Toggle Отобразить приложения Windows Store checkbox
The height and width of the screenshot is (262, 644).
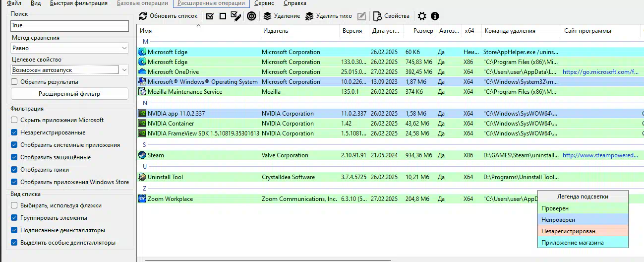pyautogui.click(x=14, y=182)
